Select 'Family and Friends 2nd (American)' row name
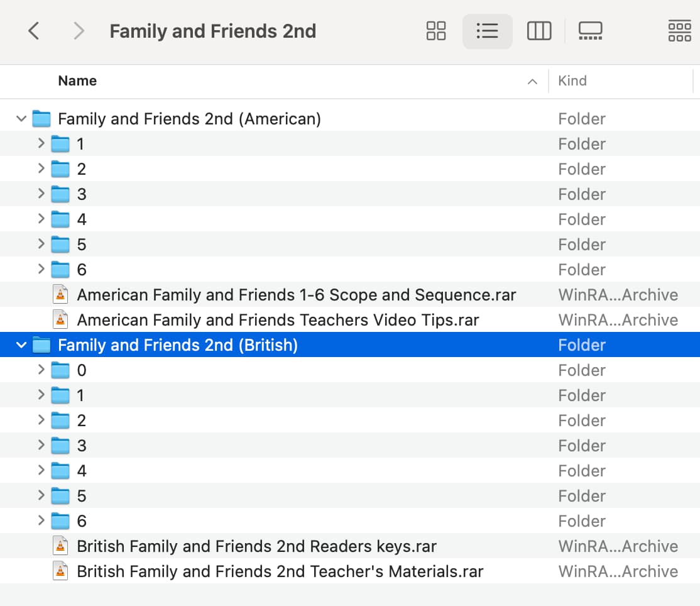This screenshot has height=606, width=700. (189, 119)
